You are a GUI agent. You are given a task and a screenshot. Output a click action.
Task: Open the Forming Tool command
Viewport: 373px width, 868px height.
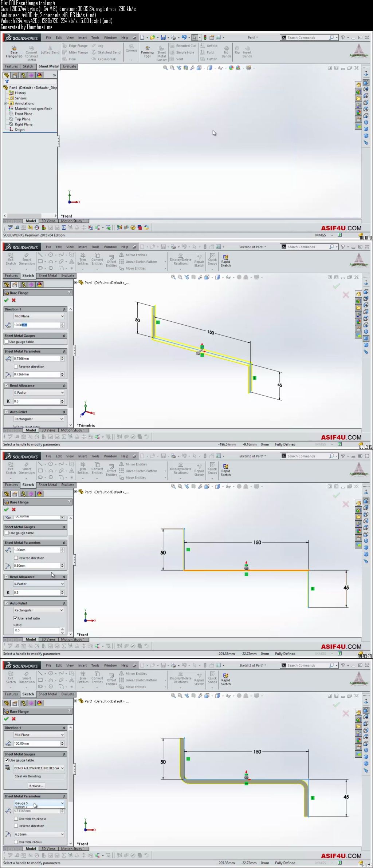pyautogui.click(x=147, y=52)
